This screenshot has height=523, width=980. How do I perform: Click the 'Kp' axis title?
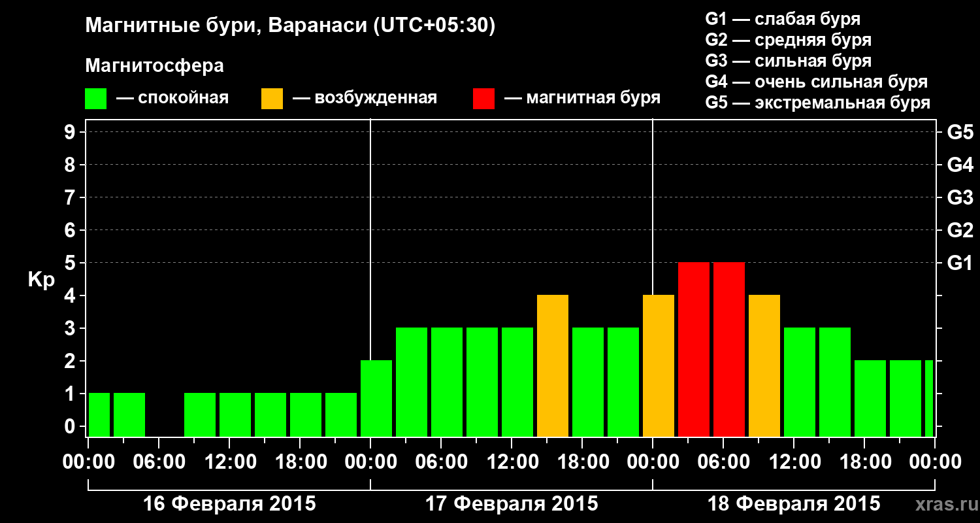[41, 280]
